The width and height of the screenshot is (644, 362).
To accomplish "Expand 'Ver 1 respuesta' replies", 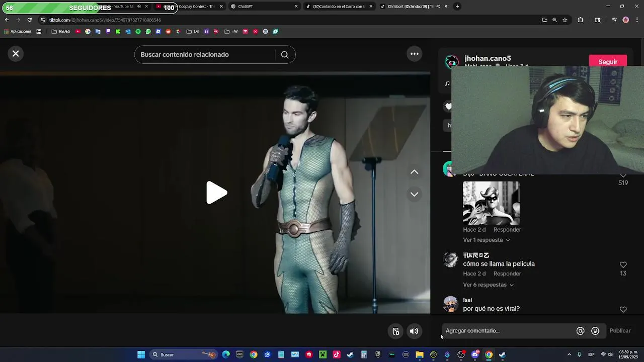I will pyautogui.click(x=487, y=240).
